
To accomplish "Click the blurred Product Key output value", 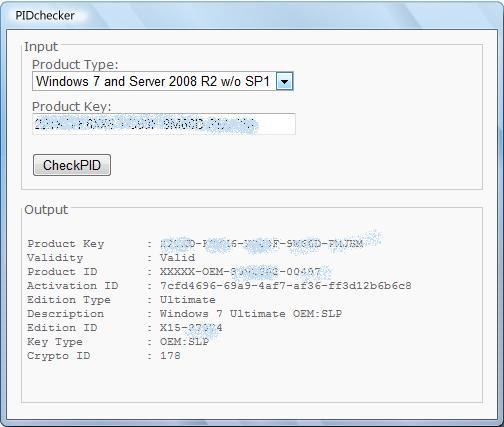I will [262, 244].
